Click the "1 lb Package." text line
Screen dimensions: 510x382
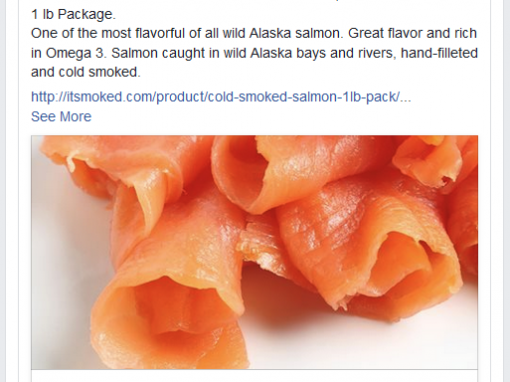[73, 14]
